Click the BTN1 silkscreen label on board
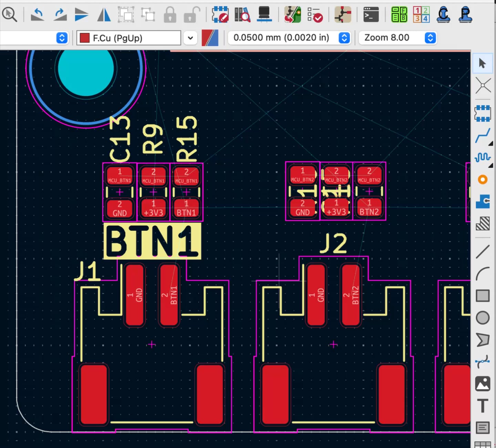The width and height of the screenshot is (496, 448). coord(152,241)
